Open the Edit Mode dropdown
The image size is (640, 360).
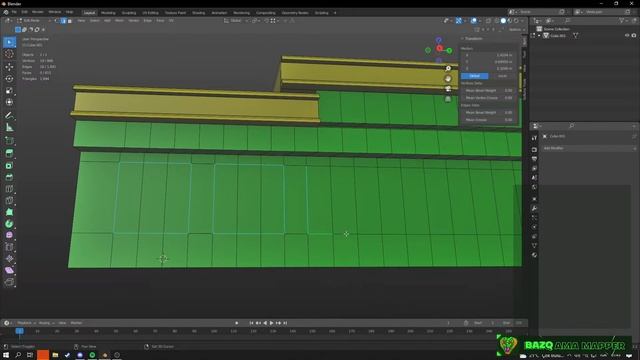tap(34, 20)
